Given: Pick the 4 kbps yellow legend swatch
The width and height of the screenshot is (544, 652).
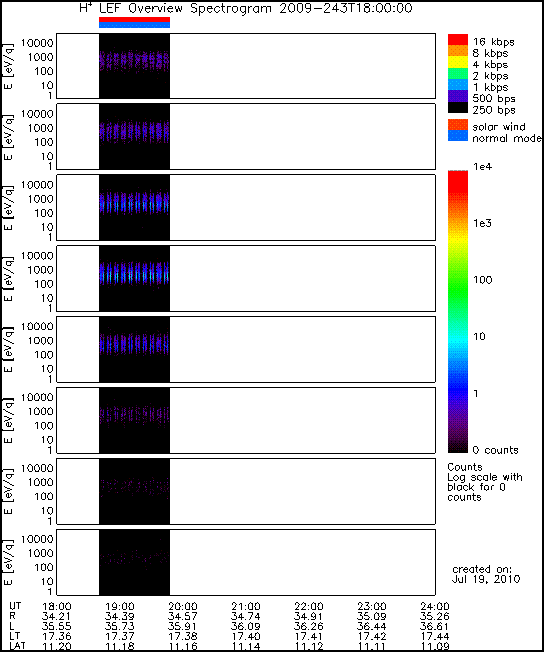Looking at the screenshot, I should pyautogui.click(x=458, y=62).
